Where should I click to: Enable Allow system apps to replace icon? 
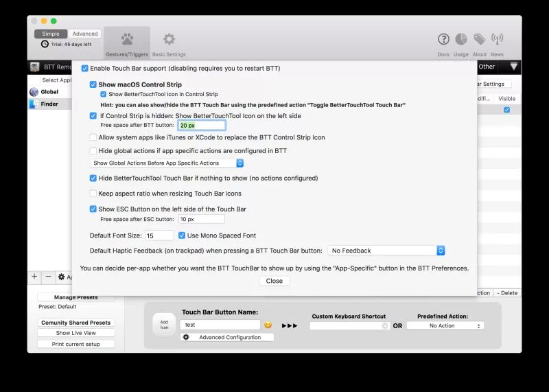(93, 137)
